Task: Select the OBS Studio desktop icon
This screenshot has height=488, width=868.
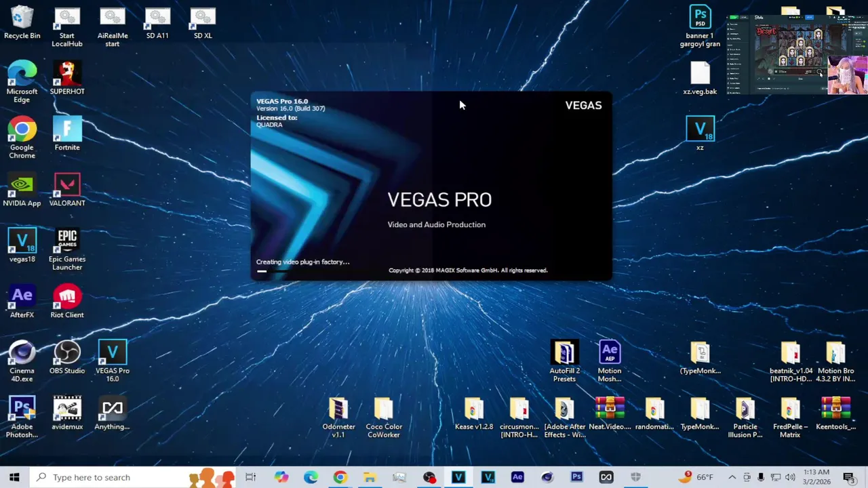Action: 67,357
